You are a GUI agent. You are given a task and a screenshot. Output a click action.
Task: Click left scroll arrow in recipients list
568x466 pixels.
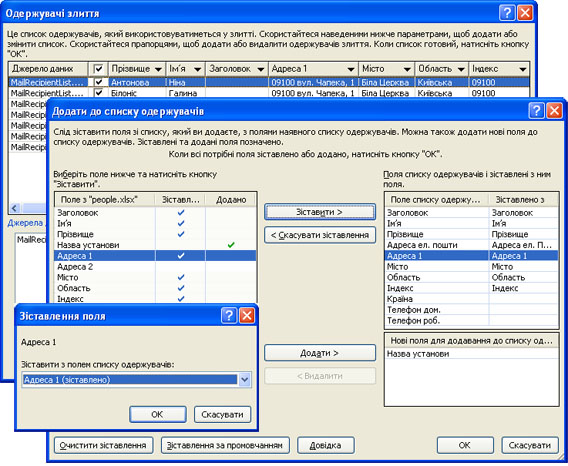tap(14, 208)
